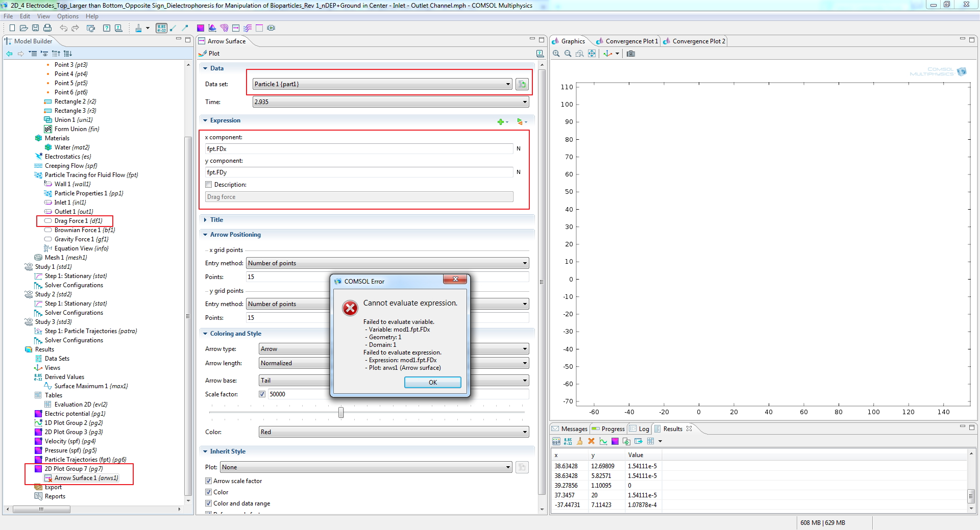Switch to the Log tab
Screen dimensions: 980x530
[x=640, y=429]
